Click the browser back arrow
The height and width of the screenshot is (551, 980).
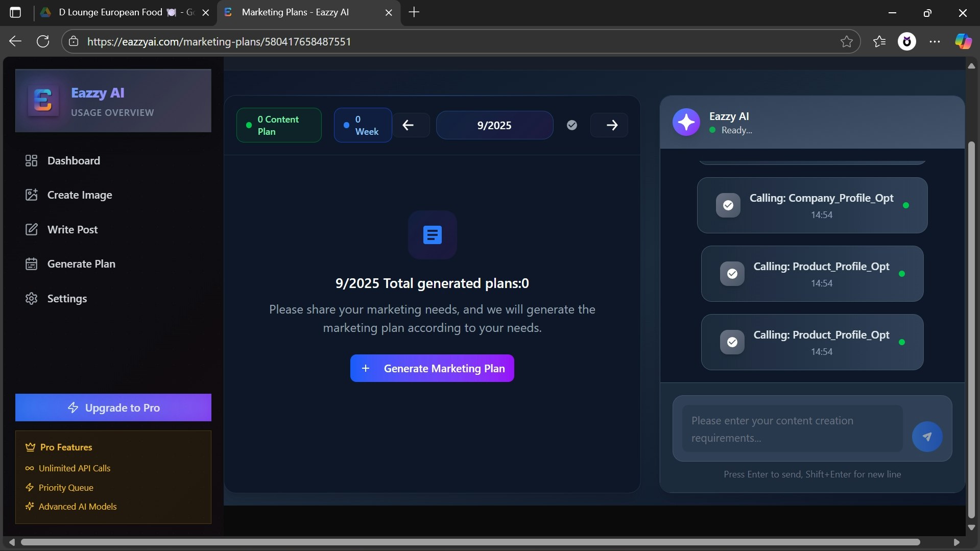click(15, 41)
